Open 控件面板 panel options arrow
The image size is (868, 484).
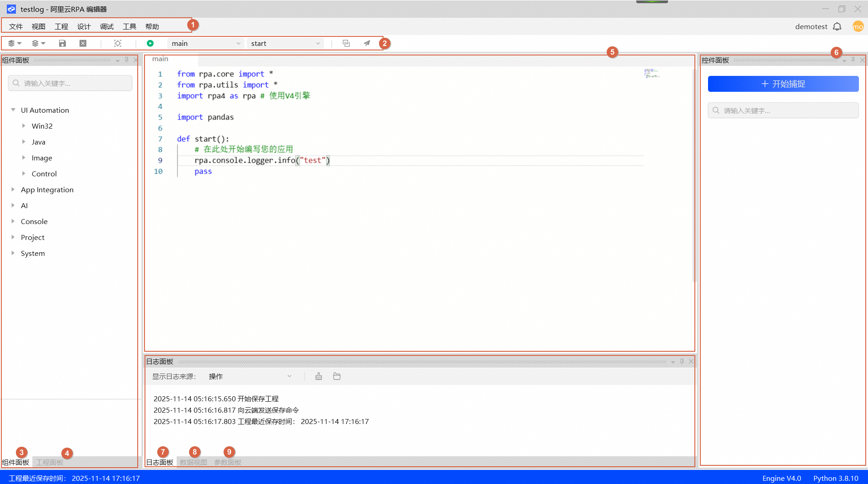844,60
